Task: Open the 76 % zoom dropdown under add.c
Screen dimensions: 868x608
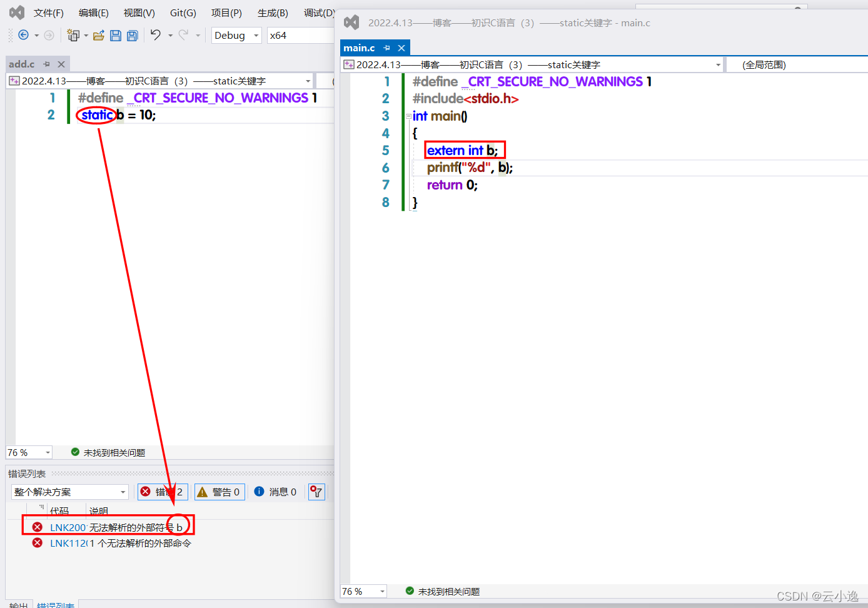Action: click(x=29, y=452)
